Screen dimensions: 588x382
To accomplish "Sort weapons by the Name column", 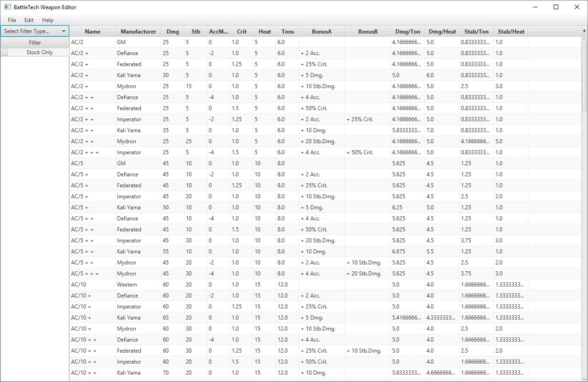I will [92, 31].
